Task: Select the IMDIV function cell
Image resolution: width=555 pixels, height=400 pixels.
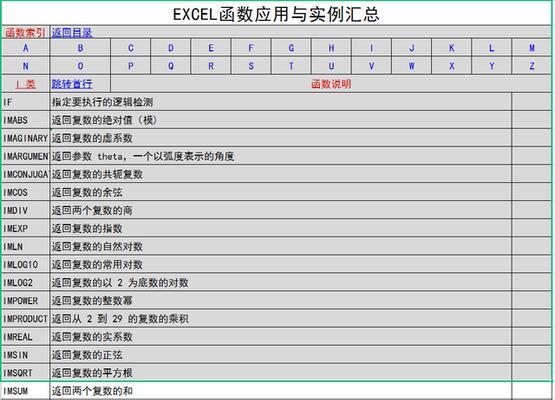Action: pos(26,211)
